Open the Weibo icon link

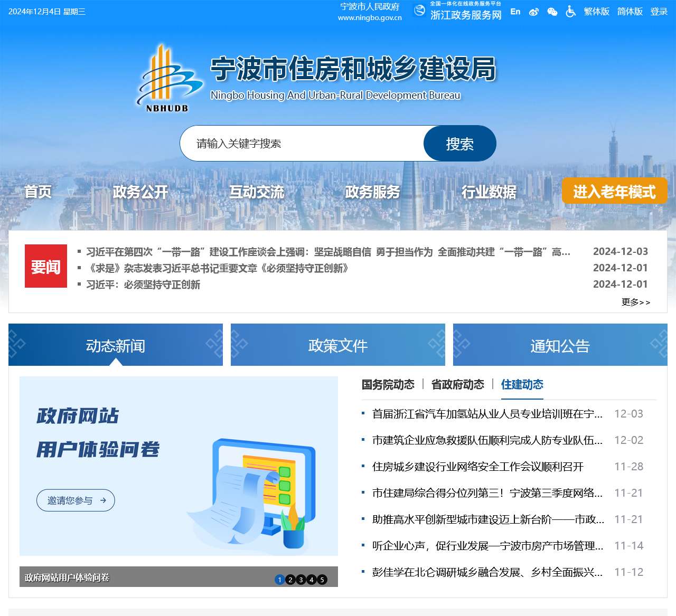(534, 12)
